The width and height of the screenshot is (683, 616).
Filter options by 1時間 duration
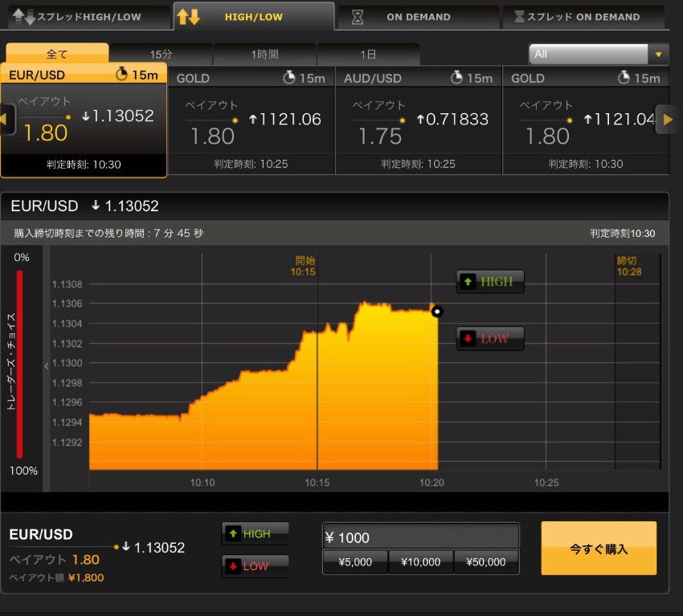click(264, 55)
